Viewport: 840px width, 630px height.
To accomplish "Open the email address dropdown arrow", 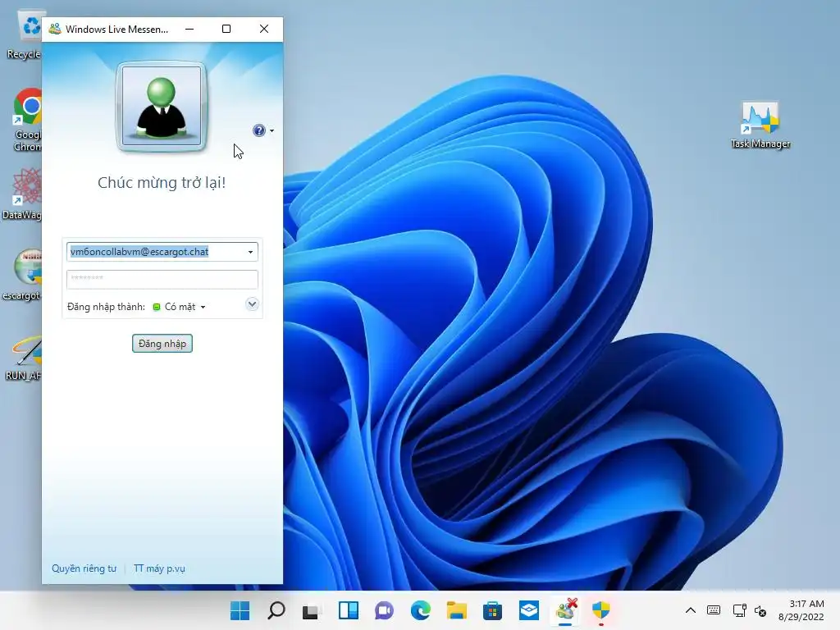I will [250, 252].
